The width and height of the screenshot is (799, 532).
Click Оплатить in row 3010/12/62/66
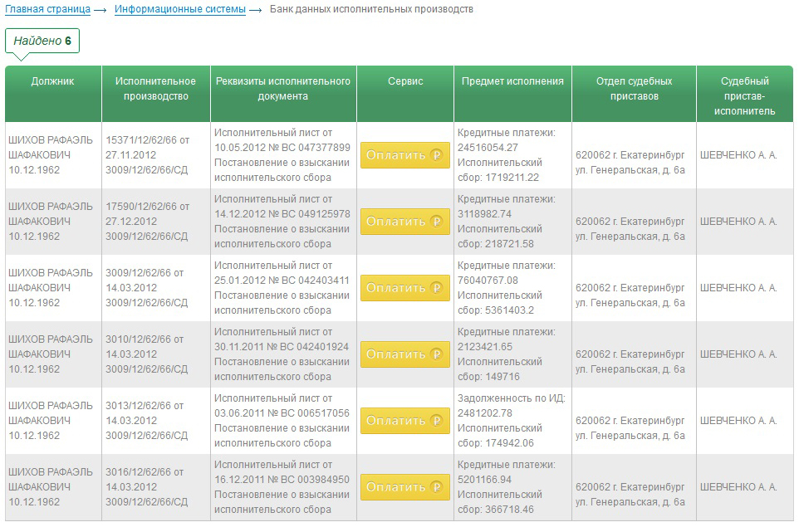tap(404, 354)
